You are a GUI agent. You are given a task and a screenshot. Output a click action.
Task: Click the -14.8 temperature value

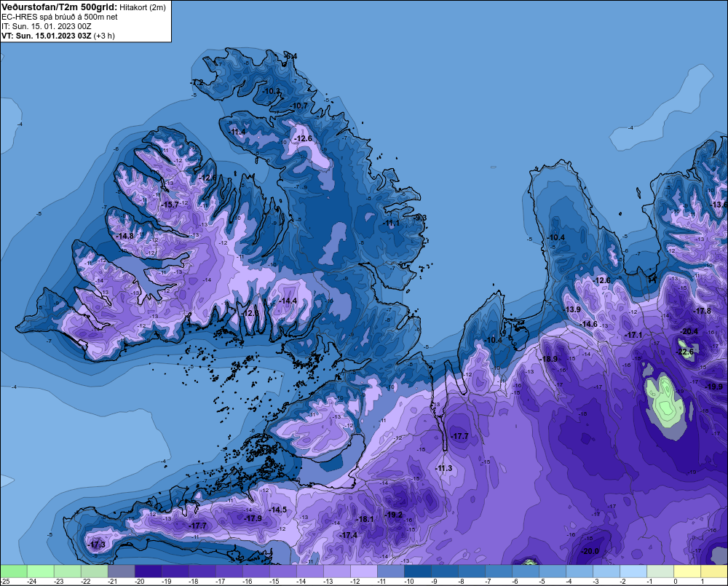tap(125, 236)
